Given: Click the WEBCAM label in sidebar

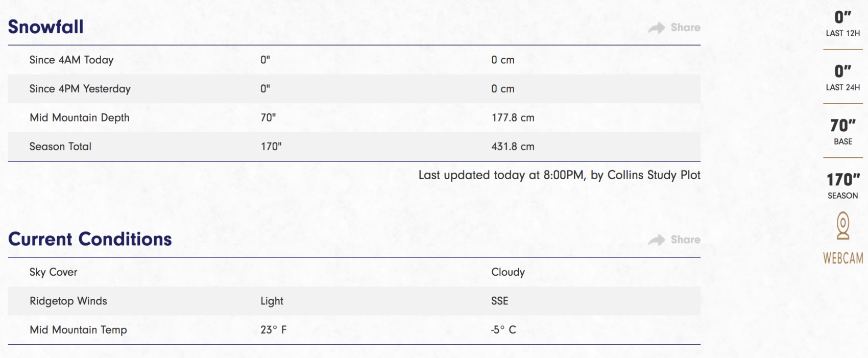Looking at the screenshot, I should point(843,258).
